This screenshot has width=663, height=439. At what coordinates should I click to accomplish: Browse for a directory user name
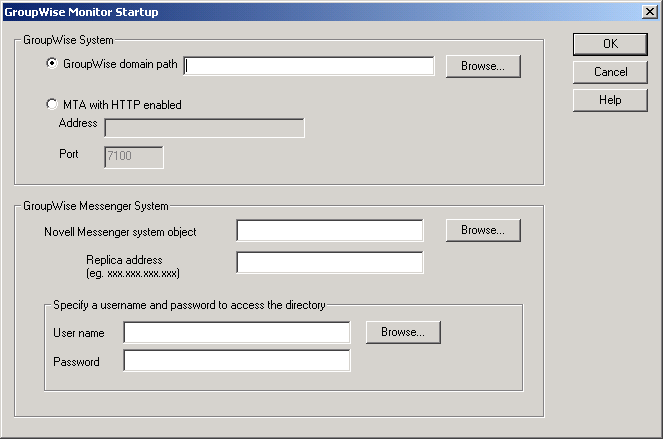click(x=403, y=332)
